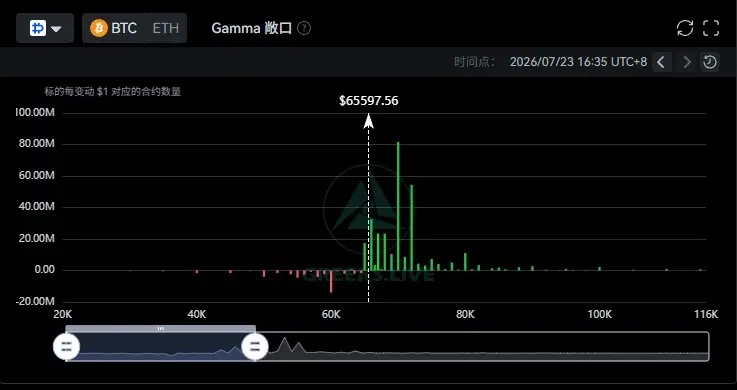Click the right range slider handle
Viewport: 737px width, 390px height.
coord(255,347)
